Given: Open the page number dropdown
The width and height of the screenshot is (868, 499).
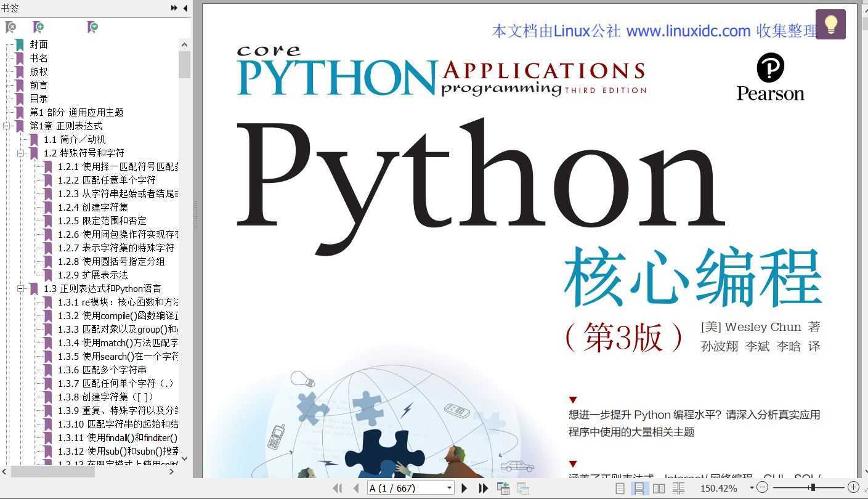Looking at the screenshot, I should pyautogui.click(x=449, y=488).
